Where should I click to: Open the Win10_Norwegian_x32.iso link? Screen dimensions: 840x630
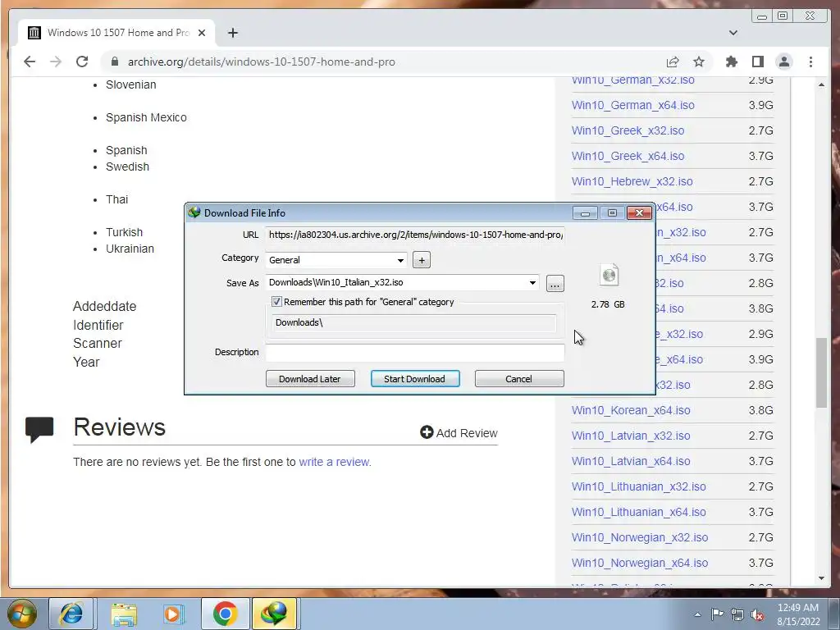640,537
